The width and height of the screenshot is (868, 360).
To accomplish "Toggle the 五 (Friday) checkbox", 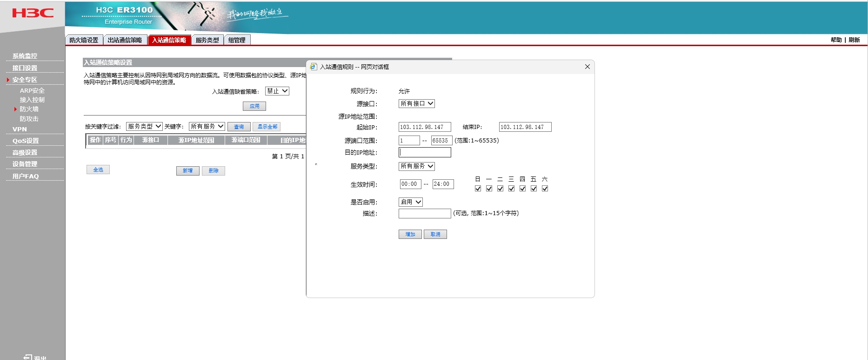I will (534, 189).
